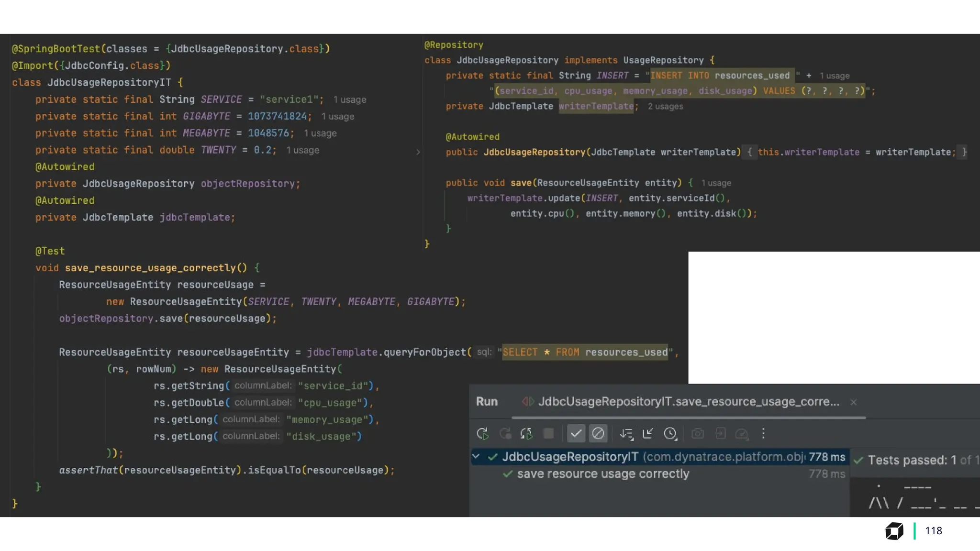Click Rerun Failed Tests icon

[505, 434]
